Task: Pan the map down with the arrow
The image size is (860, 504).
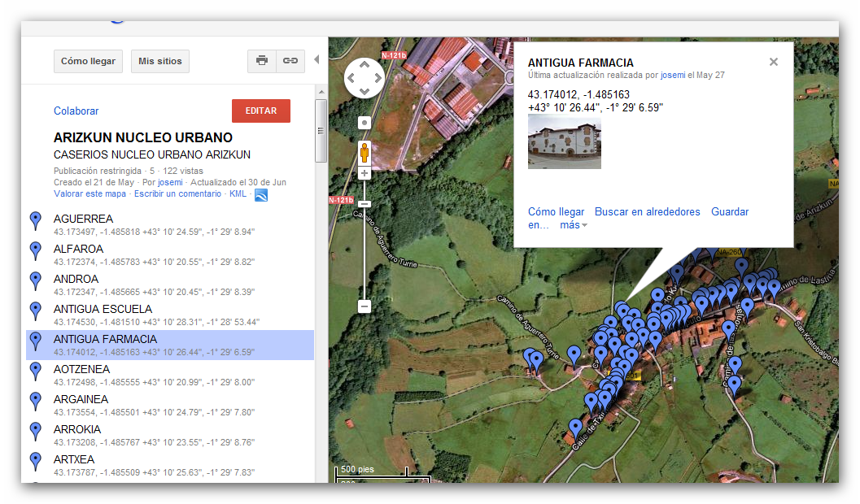Action: (x=365, y=91)
